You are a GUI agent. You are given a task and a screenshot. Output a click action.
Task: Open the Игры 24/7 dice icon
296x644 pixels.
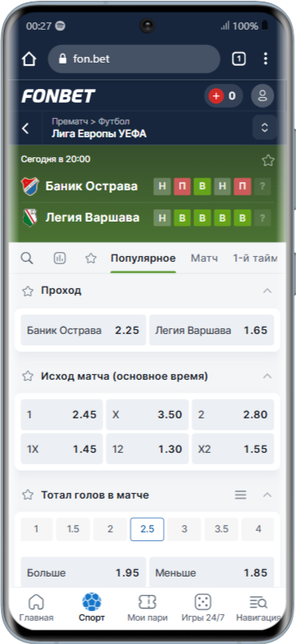coord(203,602)
